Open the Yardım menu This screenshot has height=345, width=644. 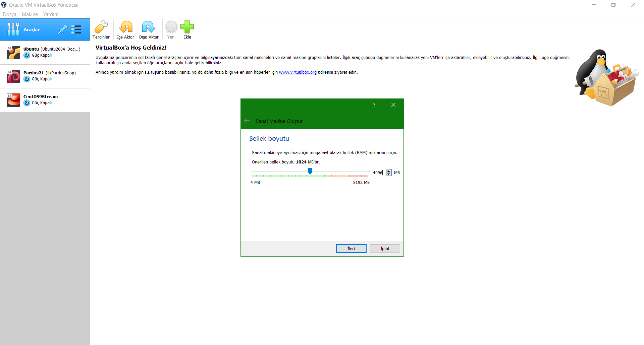pyautogui.click(x=51, y=14)
